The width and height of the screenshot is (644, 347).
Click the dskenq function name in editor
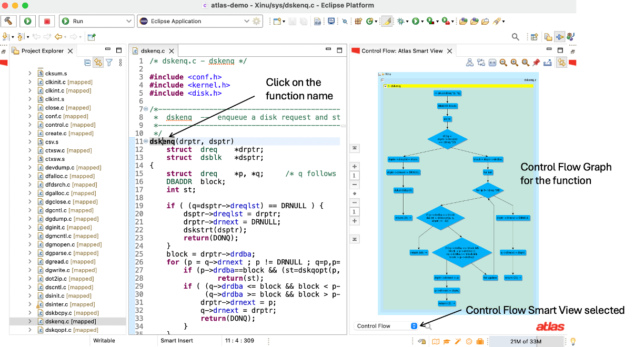[163, 141]
